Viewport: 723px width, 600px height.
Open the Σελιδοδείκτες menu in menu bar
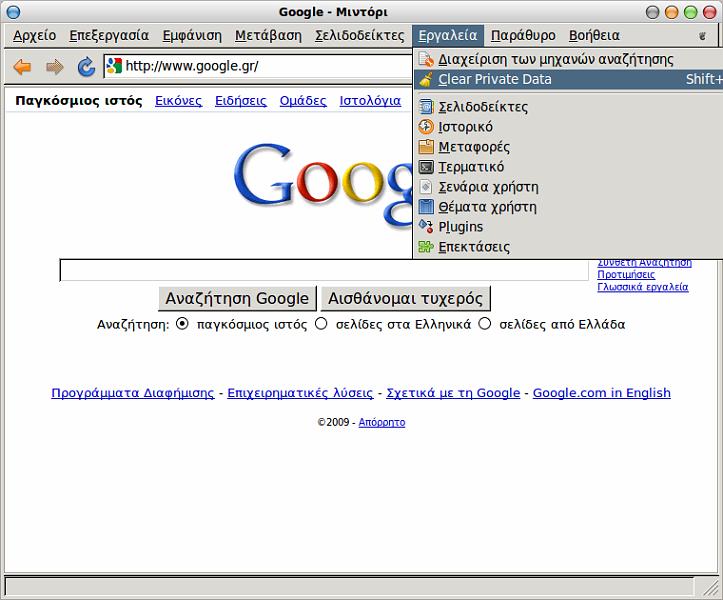[x=360, y=36]
